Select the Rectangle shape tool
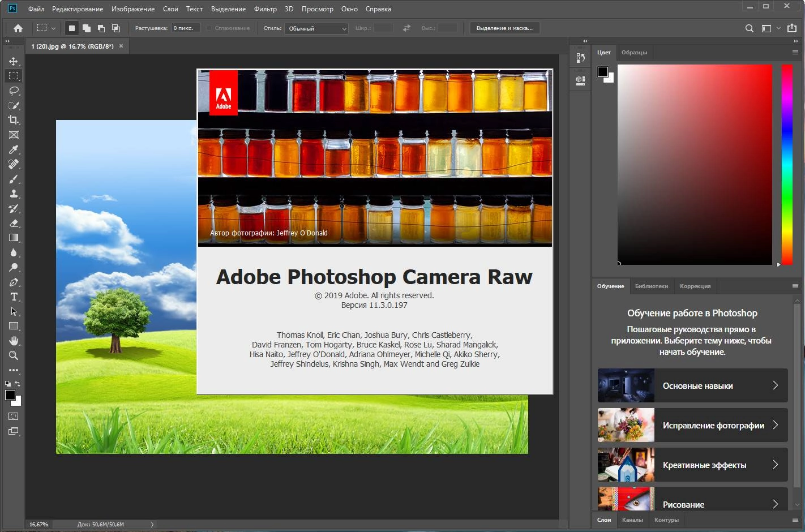This screenshot has height=532, width=805. (x=14, y=326)
